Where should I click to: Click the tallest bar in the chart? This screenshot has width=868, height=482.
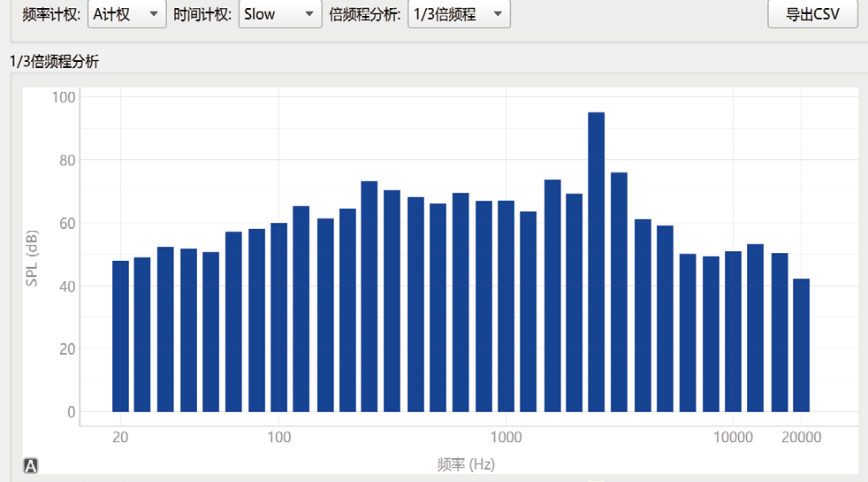point(596,262)
